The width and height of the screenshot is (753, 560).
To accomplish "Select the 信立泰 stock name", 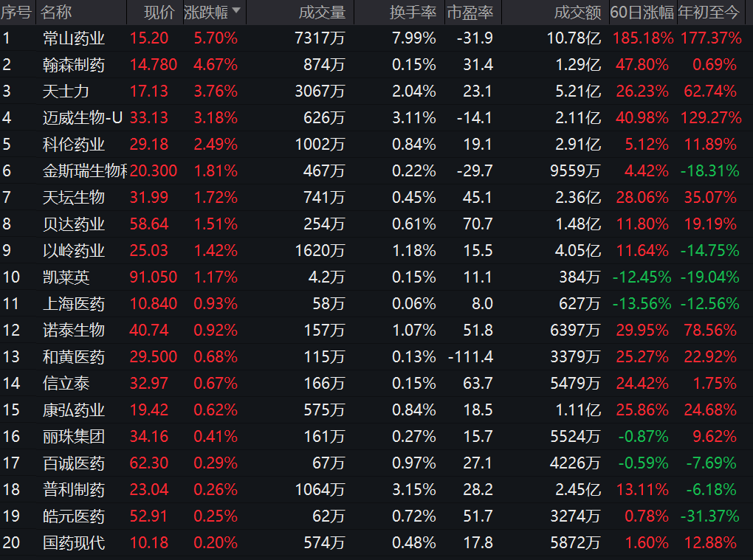I will [66, 384].
